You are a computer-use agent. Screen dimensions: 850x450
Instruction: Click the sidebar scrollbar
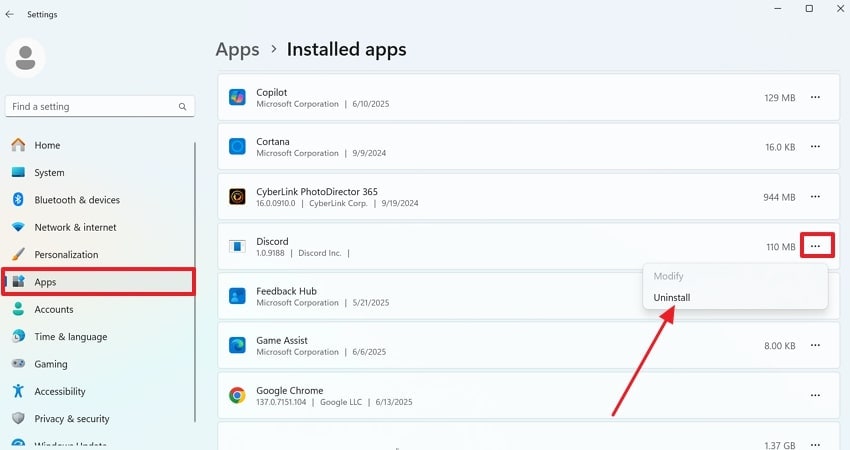195,282
